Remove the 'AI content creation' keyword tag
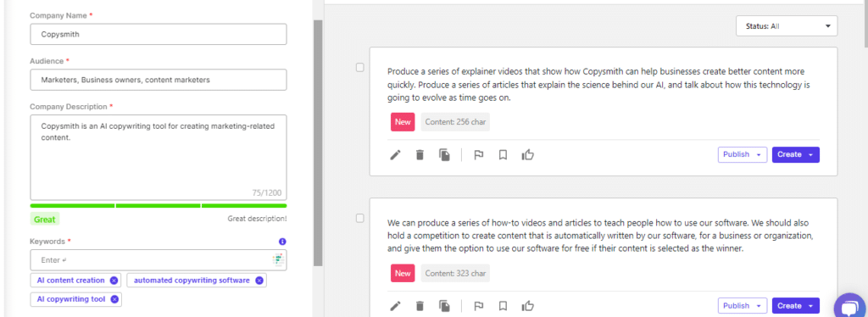Image resolution: width=868 pixels, height=317 pixels. point(114,281)
